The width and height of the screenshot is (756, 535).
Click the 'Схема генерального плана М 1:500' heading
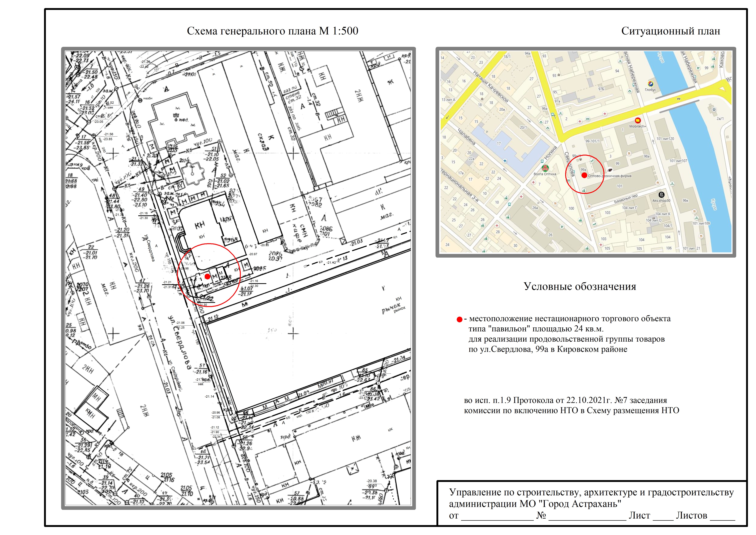(272, 31)
